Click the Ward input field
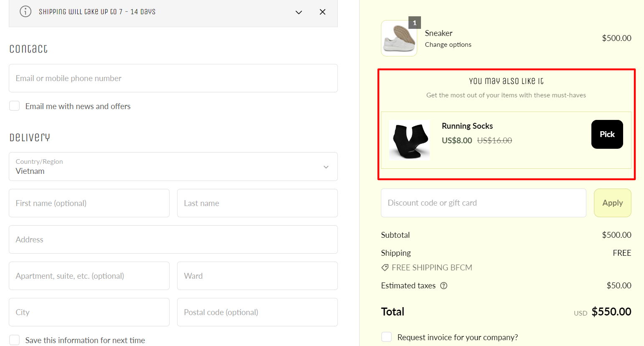This screenshot has width=644, height=346. (x=257, y=276)
